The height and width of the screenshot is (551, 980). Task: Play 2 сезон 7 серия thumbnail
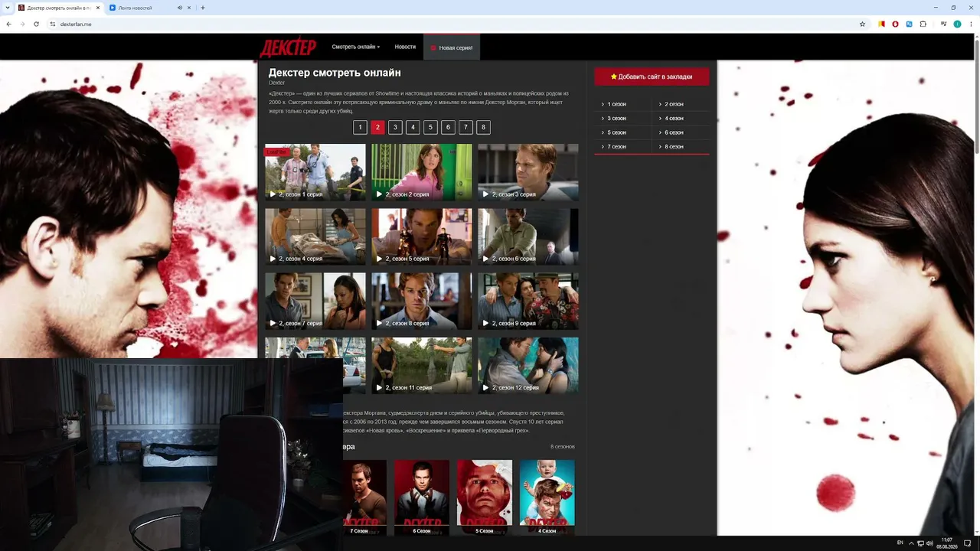tap(315, 302)
